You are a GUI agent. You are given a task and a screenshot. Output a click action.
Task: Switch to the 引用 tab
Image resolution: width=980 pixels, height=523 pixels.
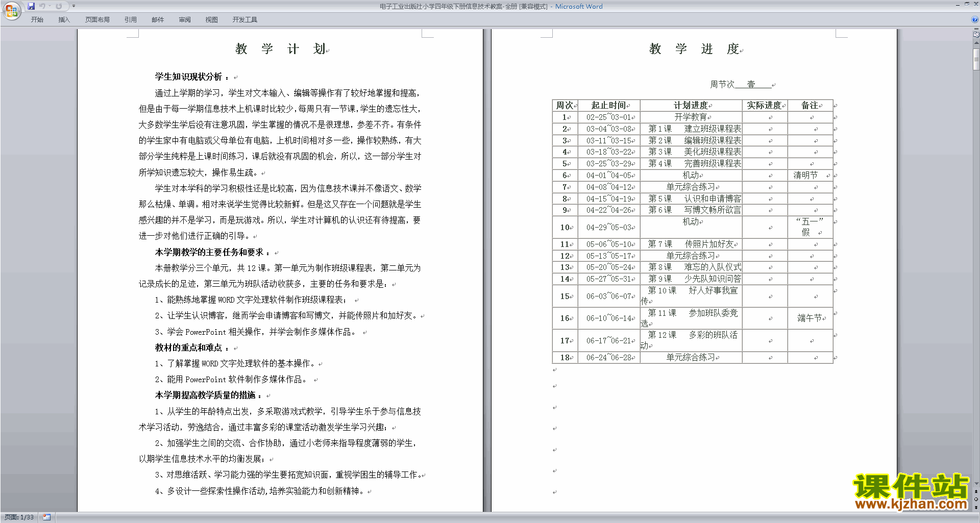[x=131, y=20]
